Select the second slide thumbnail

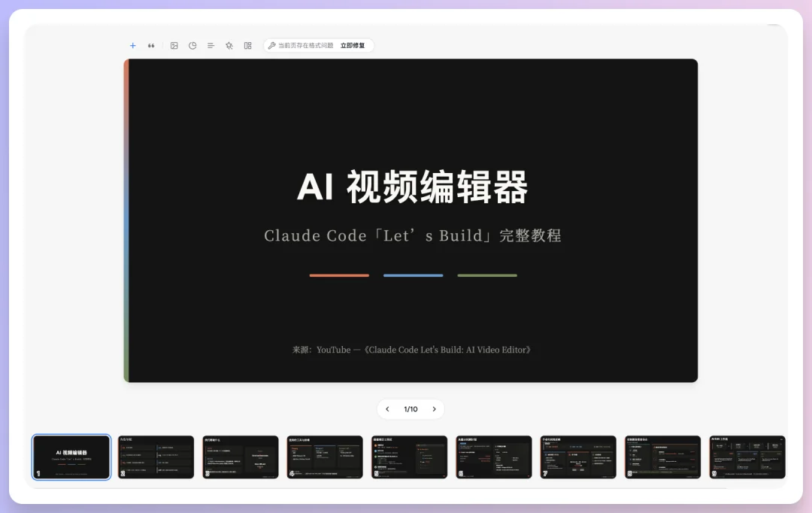pos(156,457)
